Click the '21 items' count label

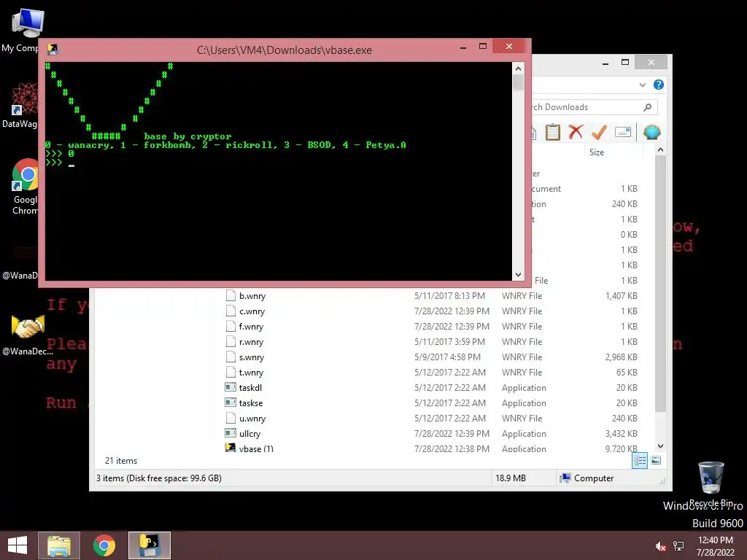[x=121, y=461]
